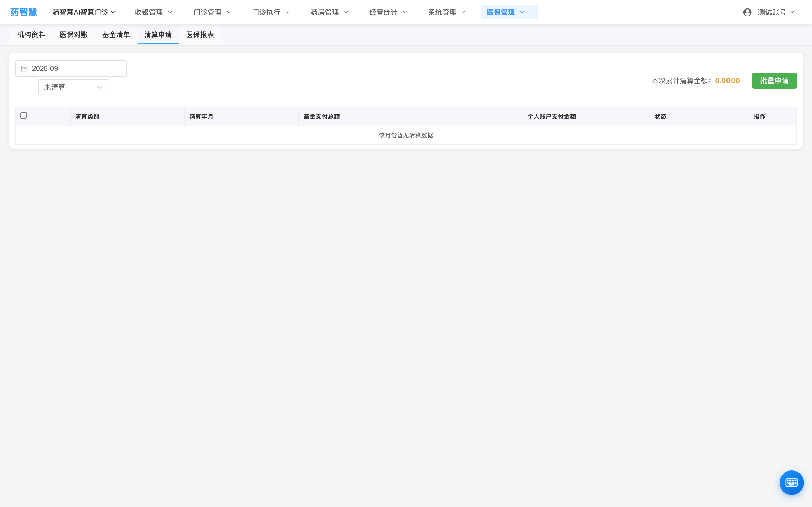Expand the 收银管理 menu
The image size is (812, 507).
(x=153, y=12)
